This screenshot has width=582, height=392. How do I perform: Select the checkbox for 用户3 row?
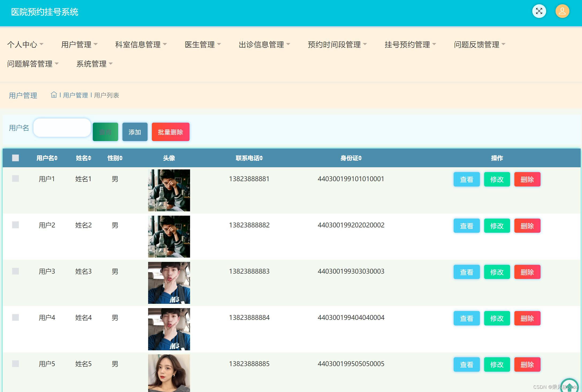[16, 271]
